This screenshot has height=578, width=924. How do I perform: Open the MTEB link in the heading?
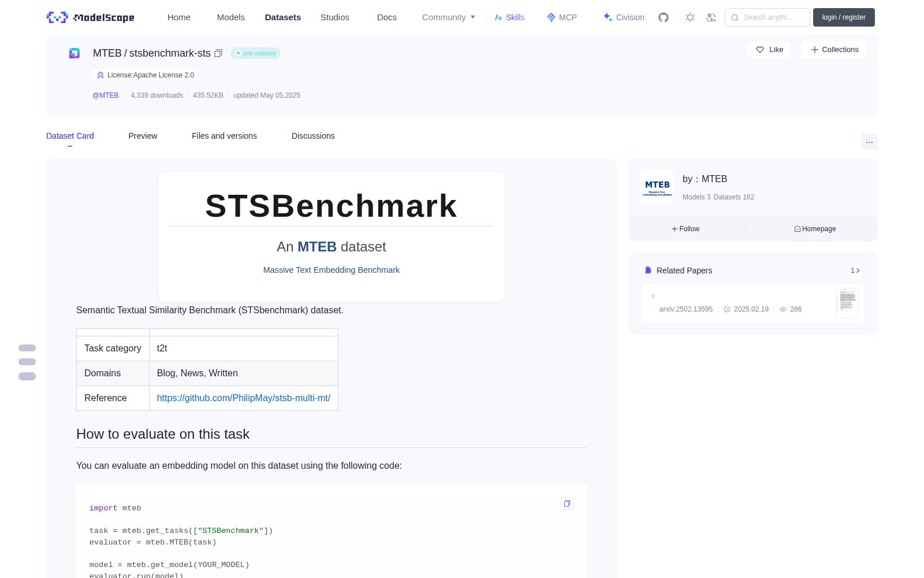click(x=317, y=247)
